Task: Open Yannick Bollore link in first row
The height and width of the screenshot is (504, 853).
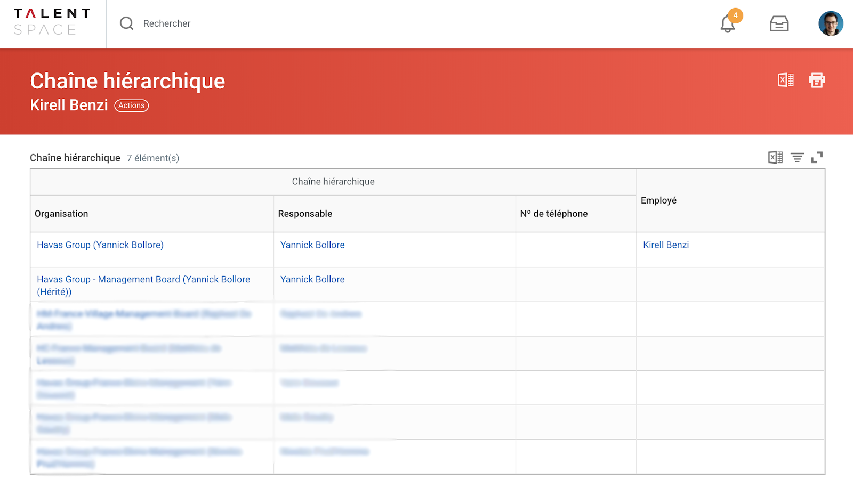Action: [312, 245]
